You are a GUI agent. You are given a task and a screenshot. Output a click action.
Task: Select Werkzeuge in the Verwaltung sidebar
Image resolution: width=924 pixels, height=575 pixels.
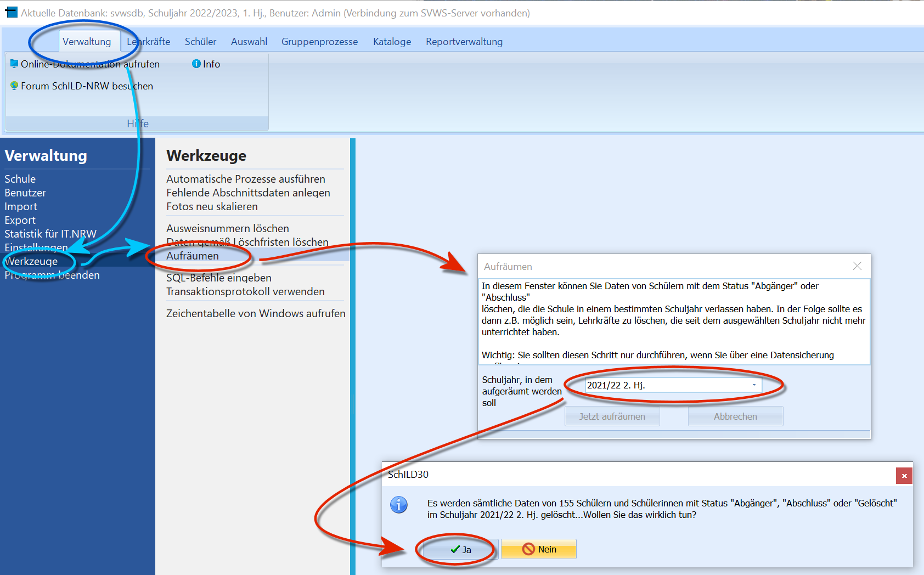pyautogui.click(x=31, y=261)
